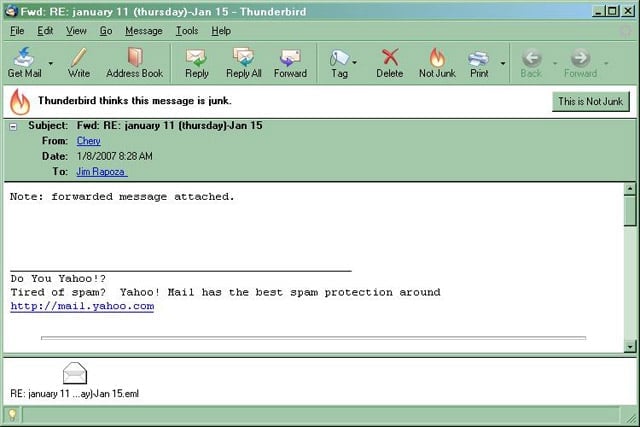Click the message pane scrollbar thumb
Screen dimensions: 640x427
630,210
